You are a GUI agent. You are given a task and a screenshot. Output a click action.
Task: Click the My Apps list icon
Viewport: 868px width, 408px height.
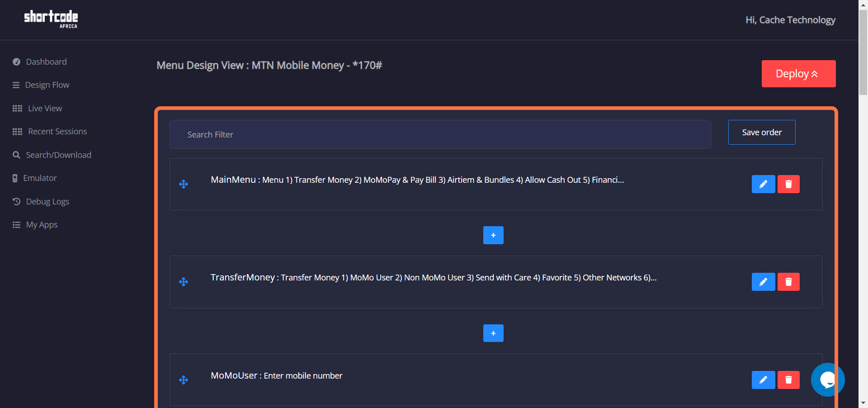point(16,225)
